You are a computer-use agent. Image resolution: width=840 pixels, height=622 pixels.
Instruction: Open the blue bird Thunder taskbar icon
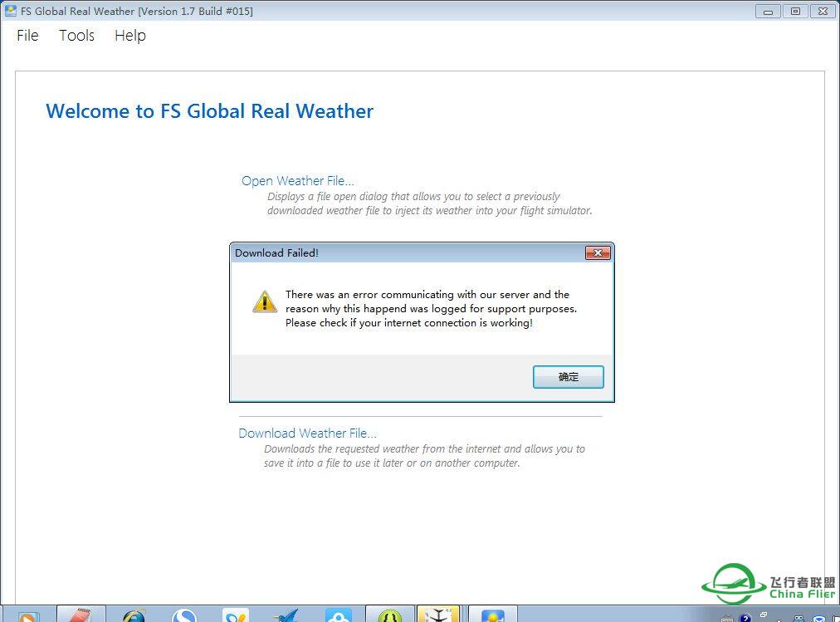click(286, 615)
